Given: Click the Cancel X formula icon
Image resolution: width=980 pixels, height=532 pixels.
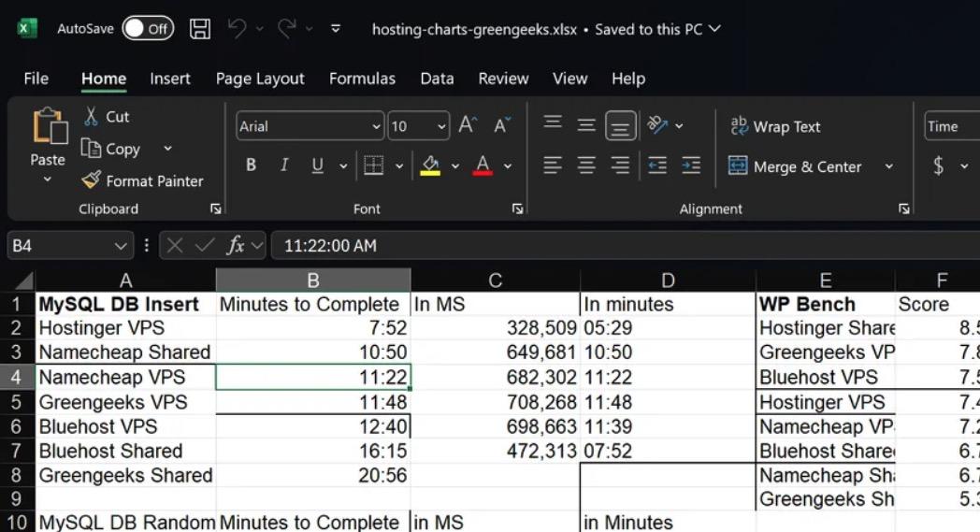Looking at the screenshot, I should pyautogui.click(x=175, y=246).
